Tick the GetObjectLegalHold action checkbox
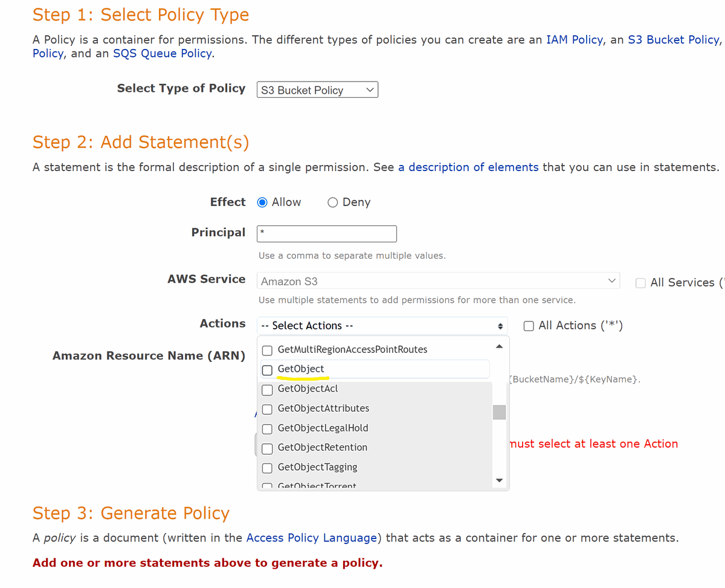The width and height of the screenshot is (725, 588). point(267,428)
